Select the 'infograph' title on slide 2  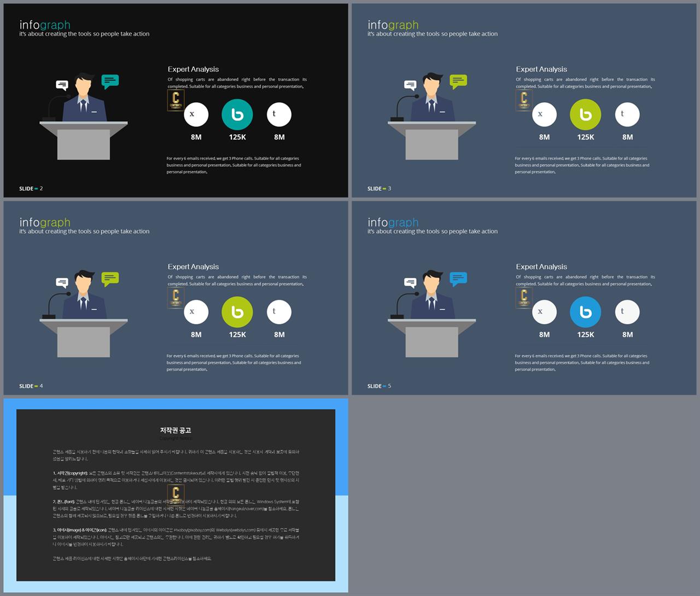coord(45,25)
